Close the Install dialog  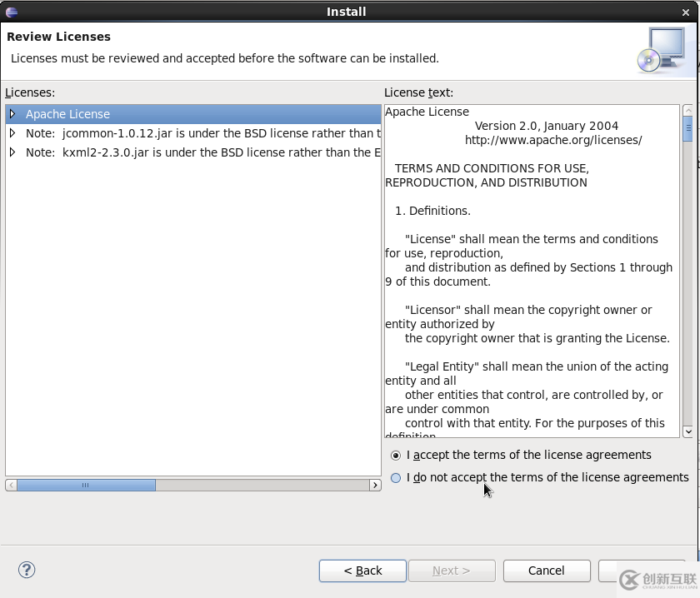[x=686, y=12]
